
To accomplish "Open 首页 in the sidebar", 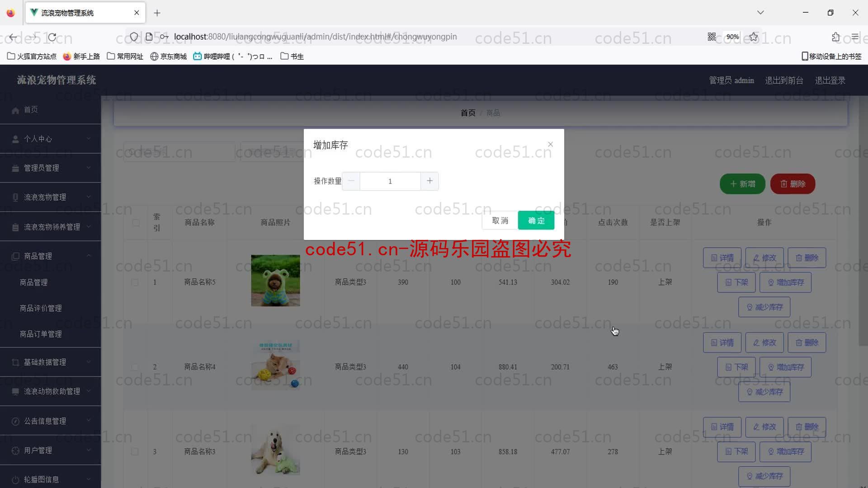I will (x=50, y=110).
